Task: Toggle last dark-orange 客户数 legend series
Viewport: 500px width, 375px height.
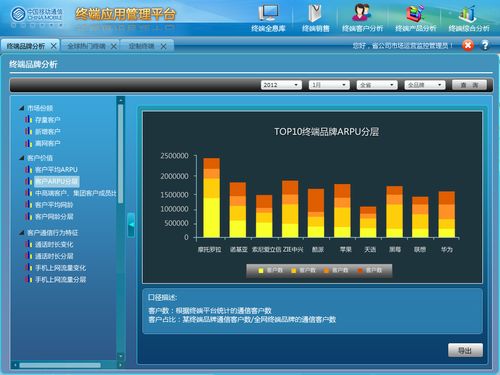Action: 370,270
